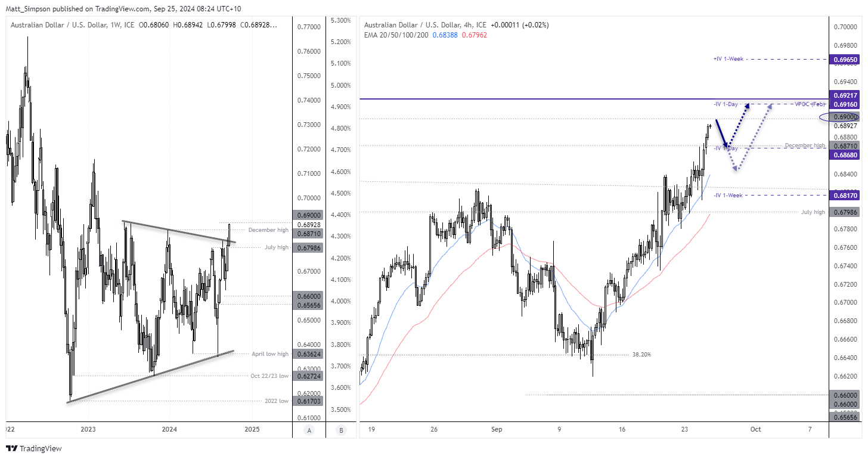The image size is (868, 459).
Task: Click the 0.68927 current price on 4h axis
Action: [x=847, y=126]
